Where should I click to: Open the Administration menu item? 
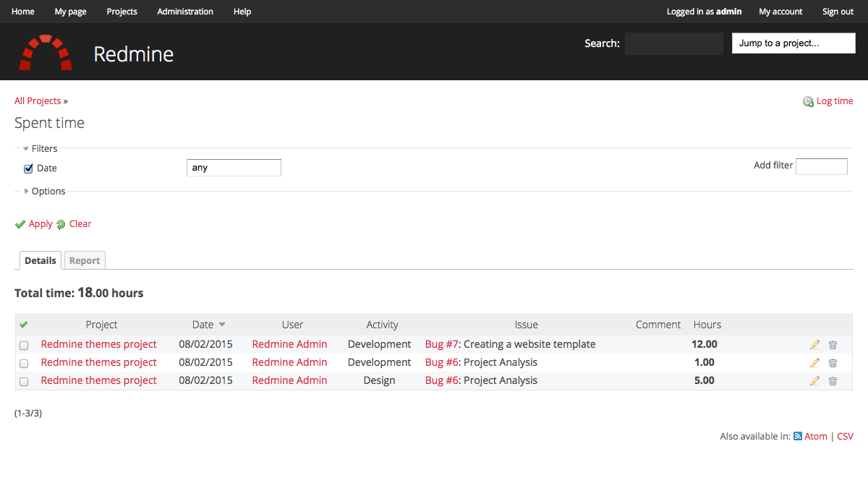[x=185, y=12]
